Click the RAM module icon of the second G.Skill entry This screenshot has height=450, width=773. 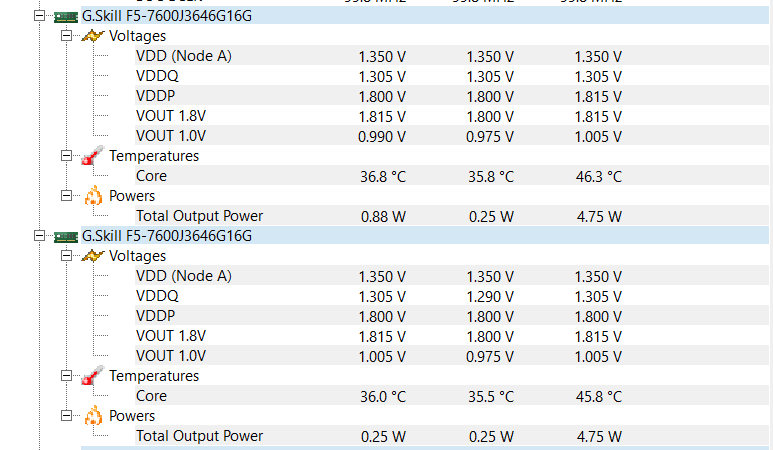[66, 237]
